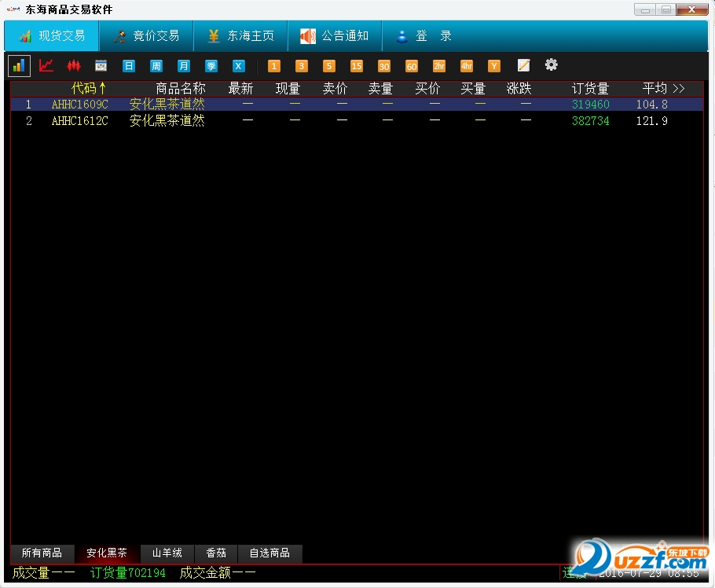Choose the 4hr chart interval
Viewport: 715px width, 588px height.
pos(467,66)
